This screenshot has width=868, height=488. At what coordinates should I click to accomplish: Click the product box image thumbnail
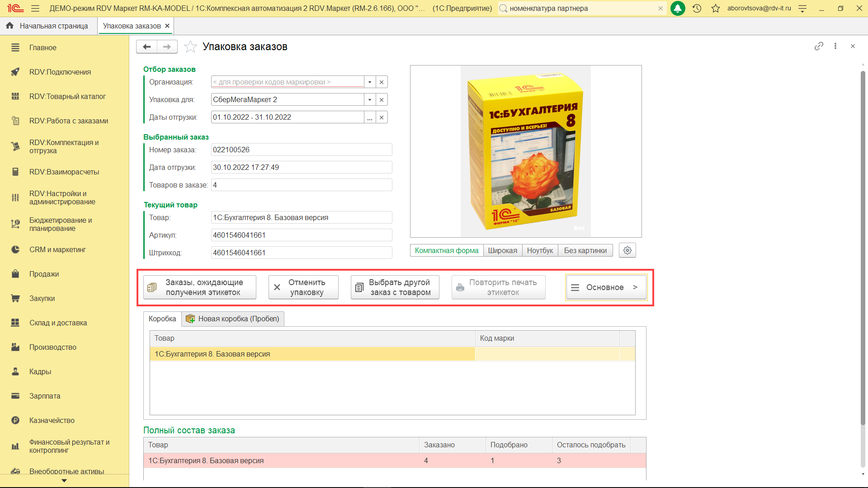pos(525,151)
